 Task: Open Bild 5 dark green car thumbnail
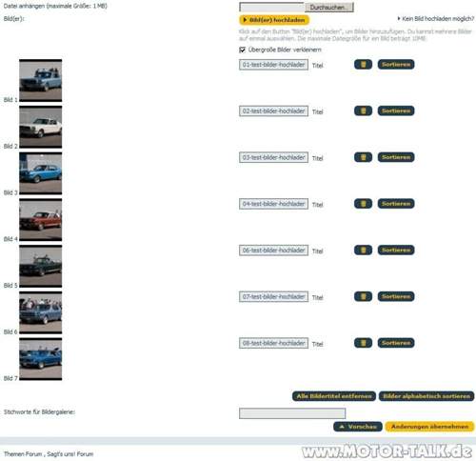(x=41, y=267)
